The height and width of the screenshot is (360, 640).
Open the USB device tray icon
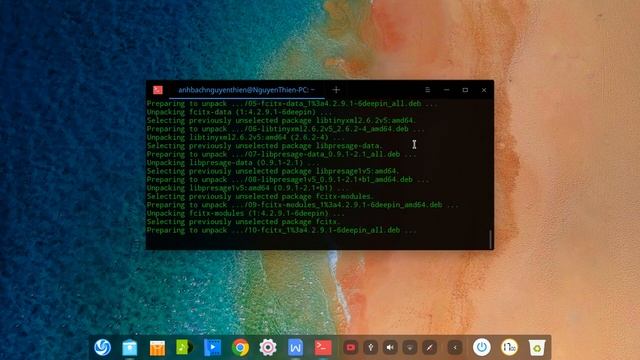[x=370, y=347]
